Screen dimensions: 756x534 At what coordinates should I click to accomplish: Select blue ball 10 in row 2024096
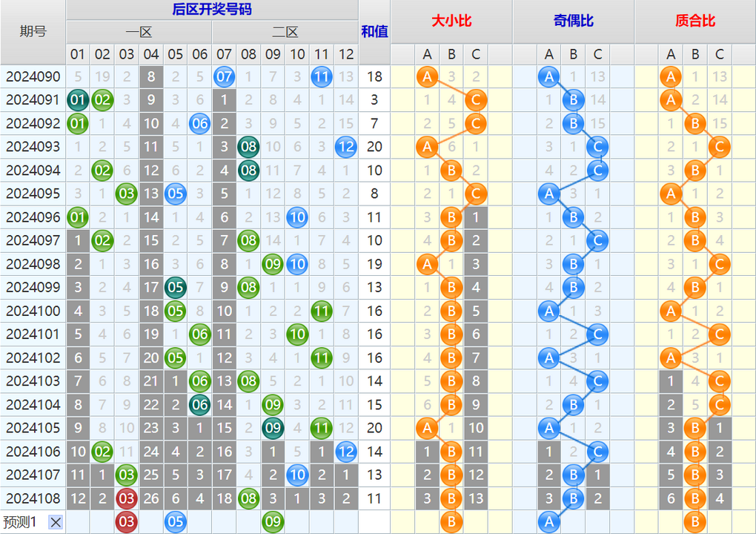pos(297,217)
